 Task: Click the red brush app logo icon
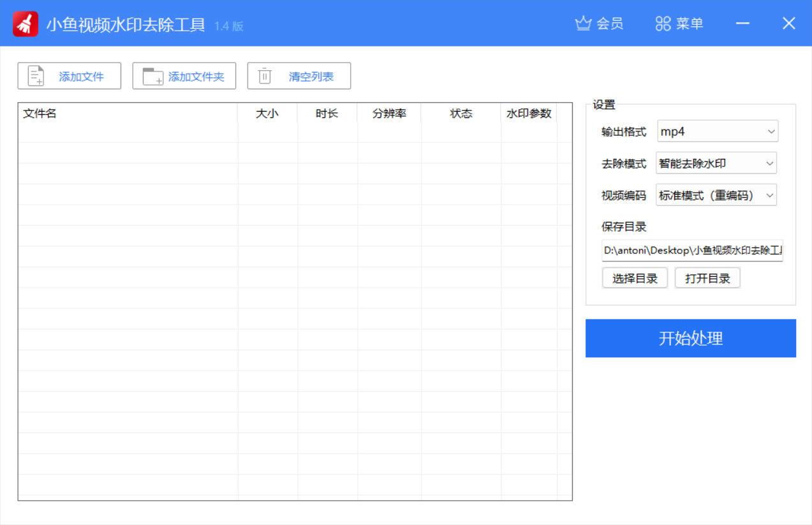[25, 23]
